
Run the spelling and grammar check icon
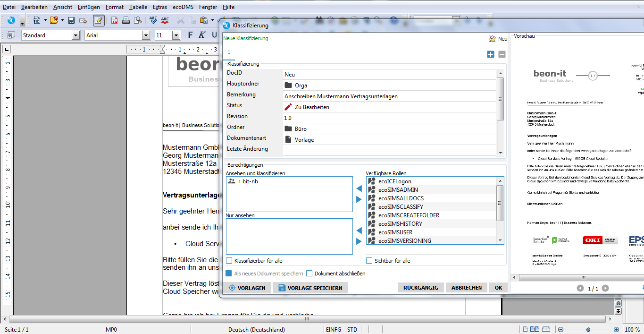point(153,20)
